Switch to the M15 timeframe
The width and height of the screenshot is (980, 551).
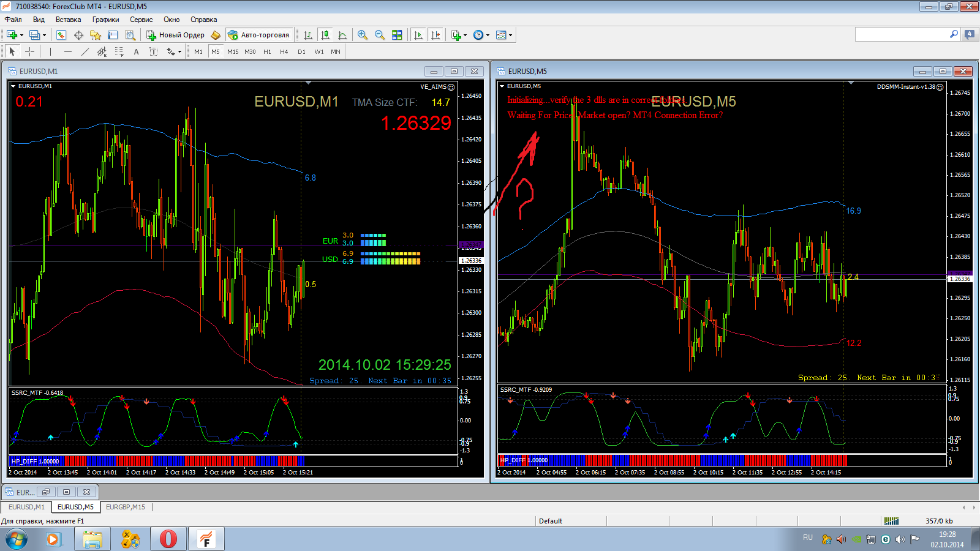pyautogui.click(x=233, y=51)
